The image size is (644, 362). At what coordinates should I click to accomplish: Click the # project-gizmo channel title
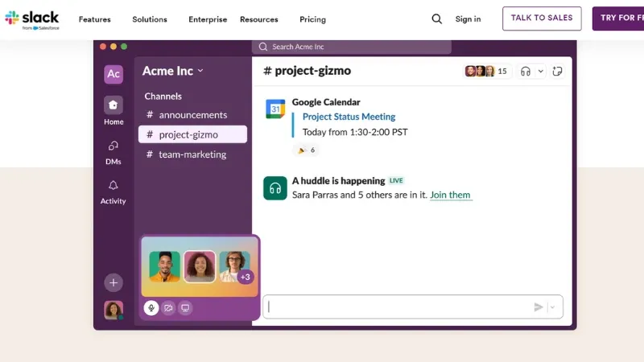click(307, 71)
